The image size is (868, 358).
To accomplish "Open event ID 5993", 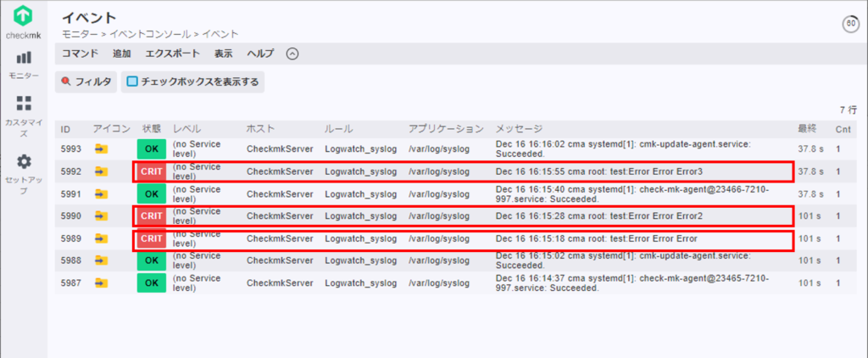I will pos(71,149).
